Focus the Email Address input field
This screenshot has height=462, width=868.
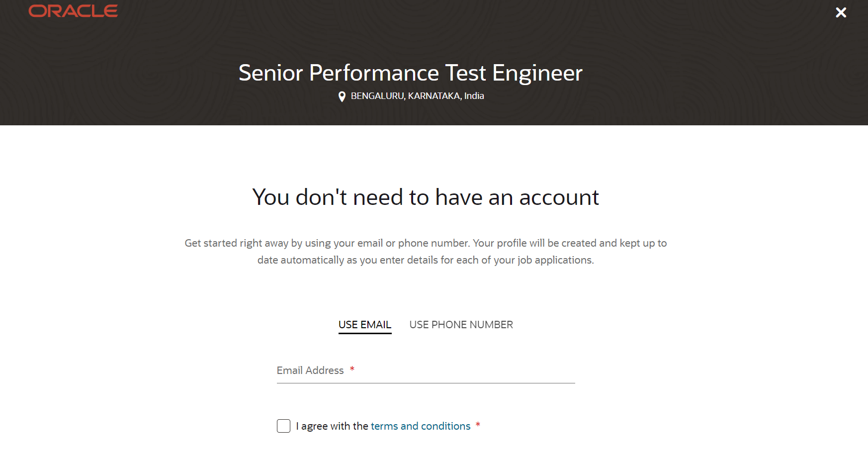(426, 370)
